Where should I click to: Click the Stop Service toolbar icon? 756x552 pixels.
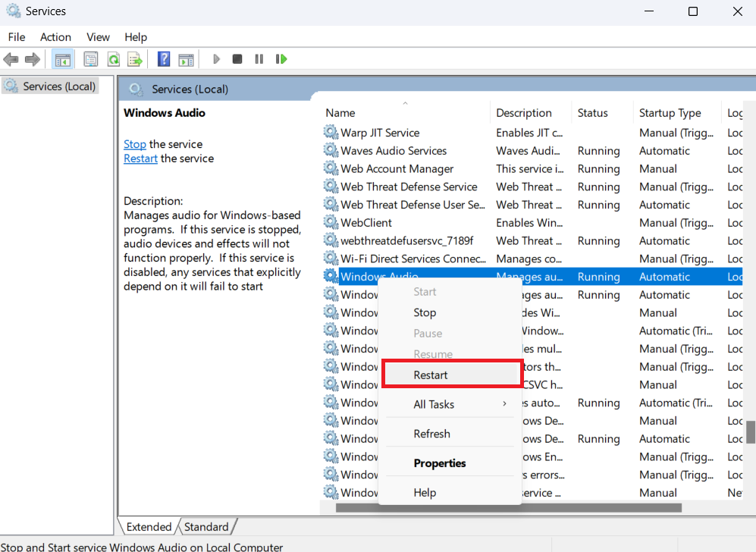(x=237, y=59)
